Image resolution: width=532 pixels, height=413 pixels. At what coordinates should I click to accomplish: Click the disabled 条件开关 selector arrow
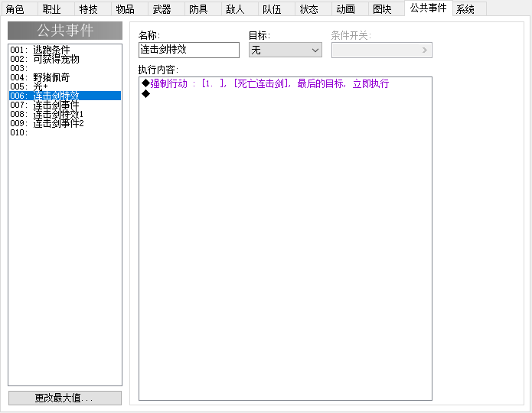pos(424,50)
